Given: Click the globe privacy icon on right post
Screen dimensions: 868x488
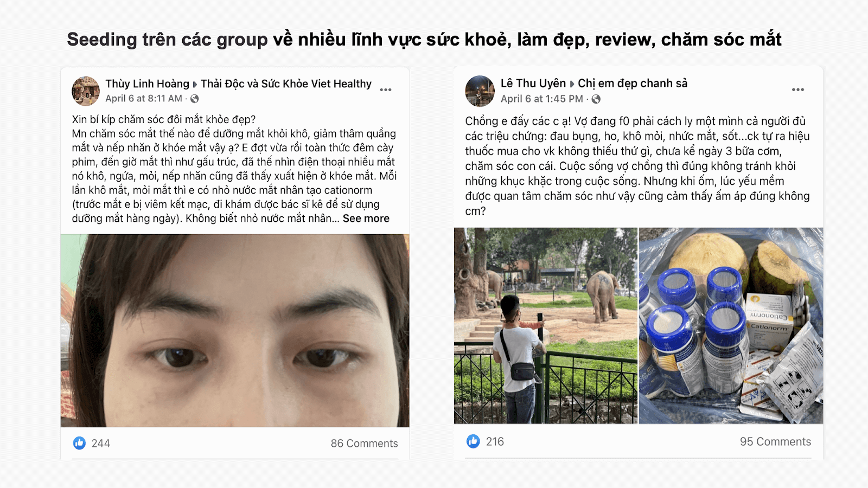Looking at the screenshot, I should [596, 99].
